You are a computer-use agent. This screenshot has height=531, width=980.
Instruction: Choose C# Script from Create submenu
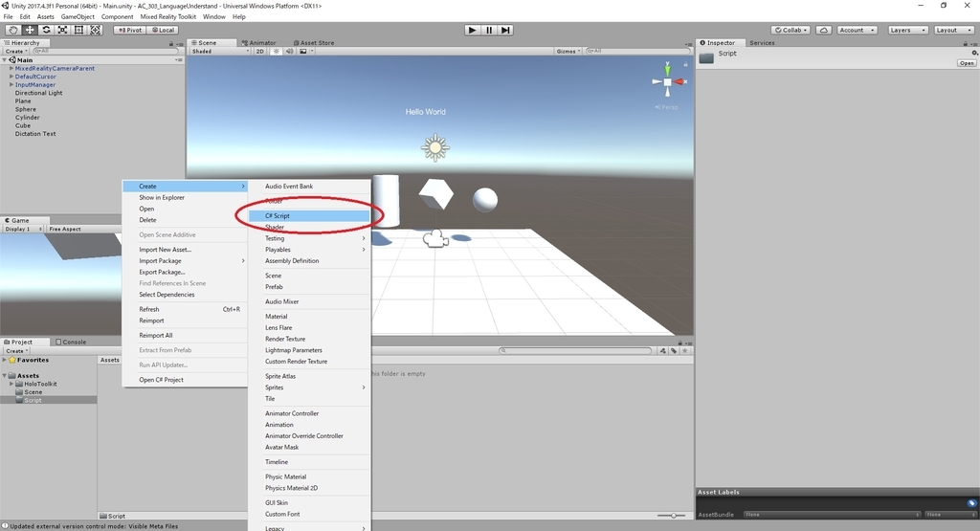click(309, 215)
